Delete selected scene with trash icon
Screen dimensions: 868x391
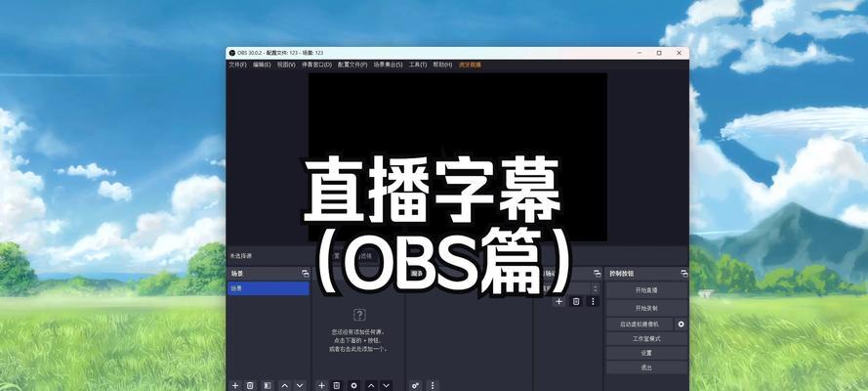[250, 385]
